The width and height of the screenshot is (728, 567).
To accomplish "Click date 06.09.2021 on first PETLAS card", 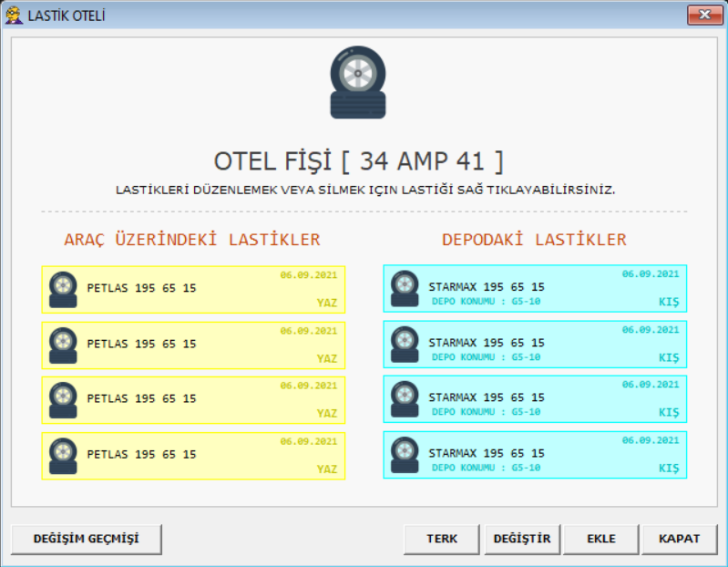I will (x=309, y=275).
